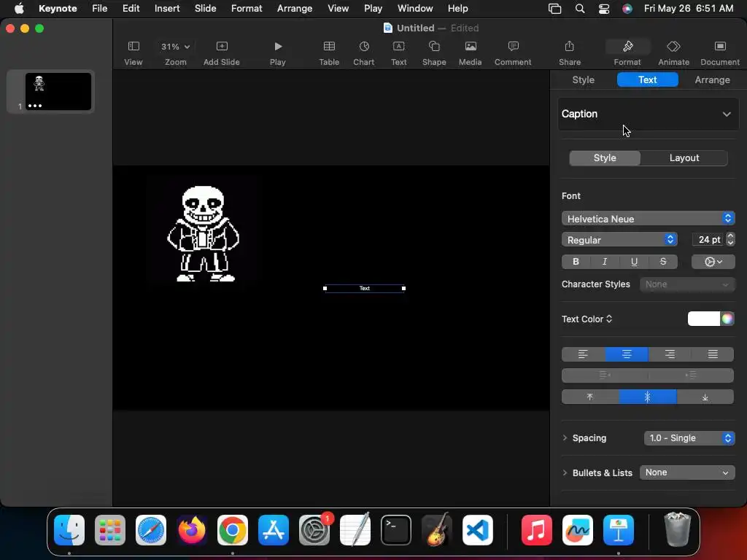This screenshot has height=560, width=747.
Task: Open Terminal from the Dock
Action: point(396,530)
